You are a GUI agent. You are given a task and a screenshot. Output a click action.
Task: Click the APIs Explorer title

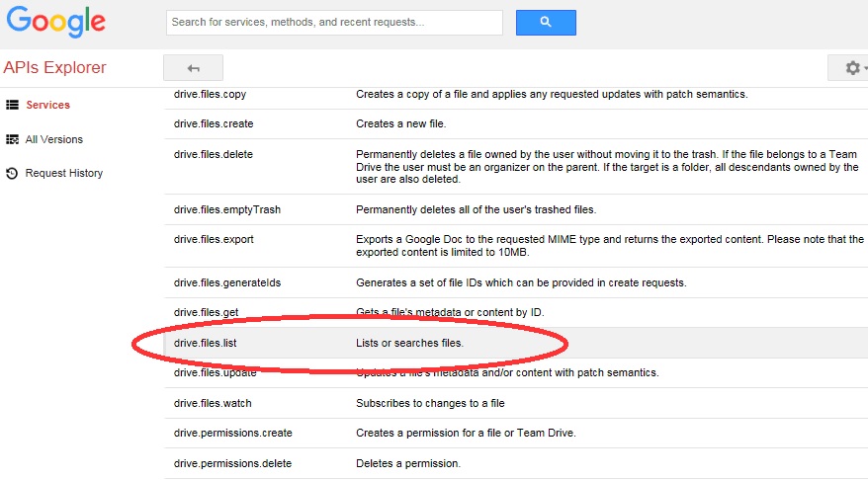(x=54, y=67)
